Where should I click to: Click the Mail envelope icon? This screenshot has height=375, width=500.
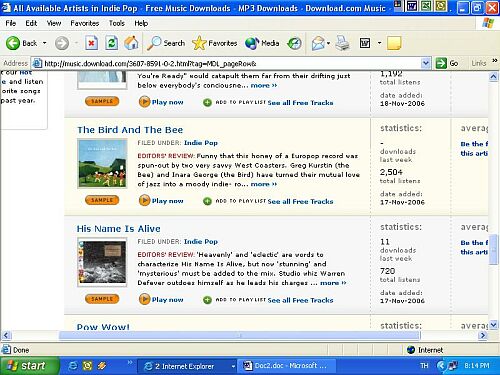click(x=318, y=43)
